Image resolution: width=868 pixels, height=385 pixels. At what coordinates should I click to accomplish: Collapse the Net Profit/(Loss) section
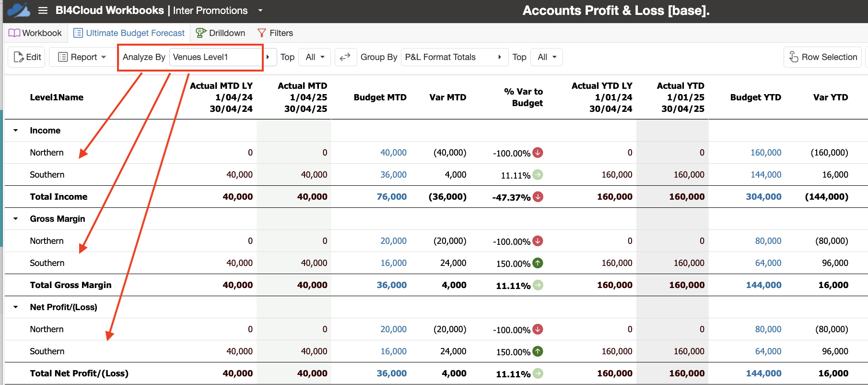[16, 307]
